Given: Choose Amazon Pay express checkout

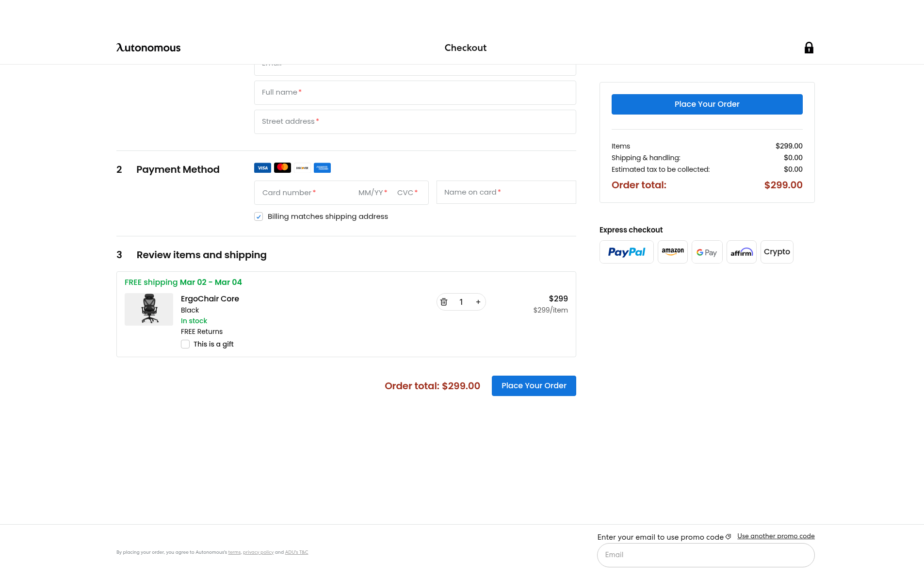Looking at the screenshot, I should (672, 252).
